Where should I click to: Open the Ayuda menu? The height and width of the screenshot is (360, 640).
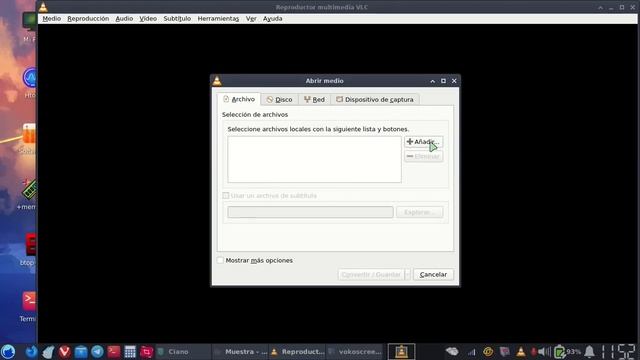click(273, 19)
